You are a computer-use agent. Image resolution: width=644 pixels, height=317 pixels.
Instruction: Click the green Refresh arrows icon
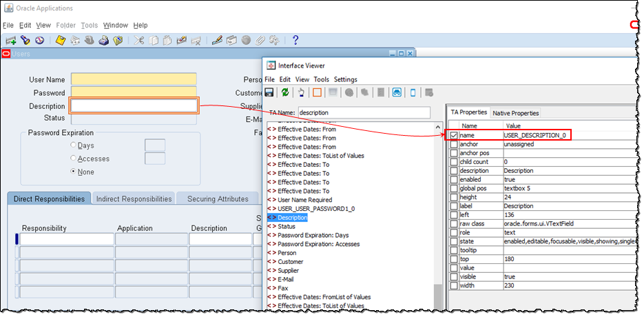(285, 92)
